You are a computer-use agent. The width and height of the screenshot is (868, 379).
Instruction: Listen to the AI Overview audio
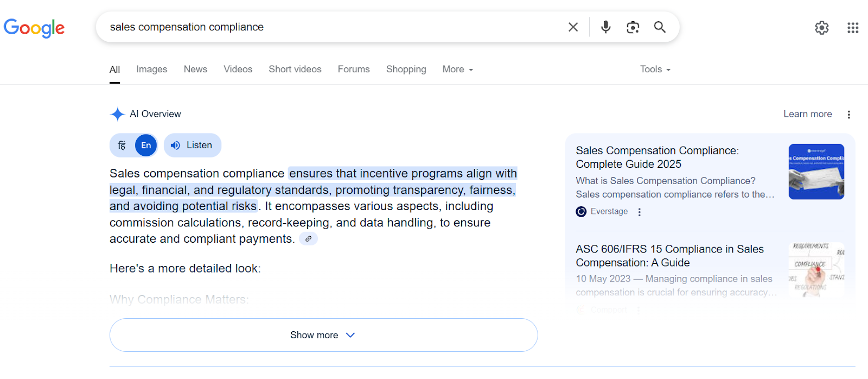[x=193, y=146]
